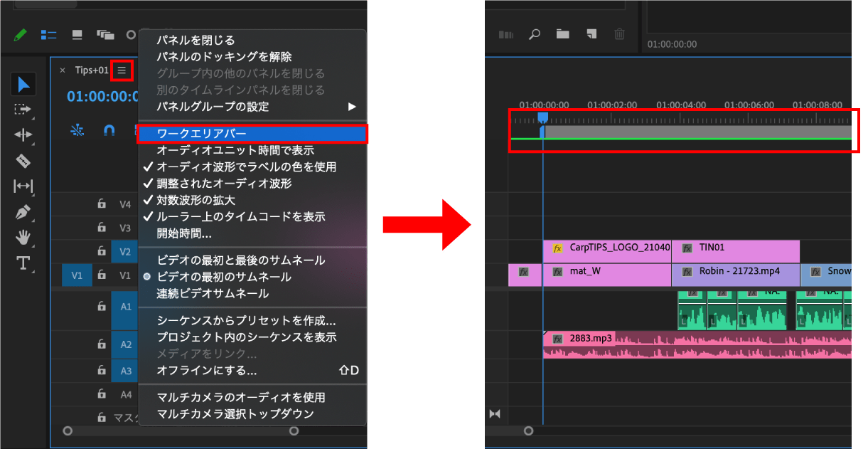The height and width of the screenshot is (449, 868).
Task: Select the Pen tool
Action: [x=23, y=212]
